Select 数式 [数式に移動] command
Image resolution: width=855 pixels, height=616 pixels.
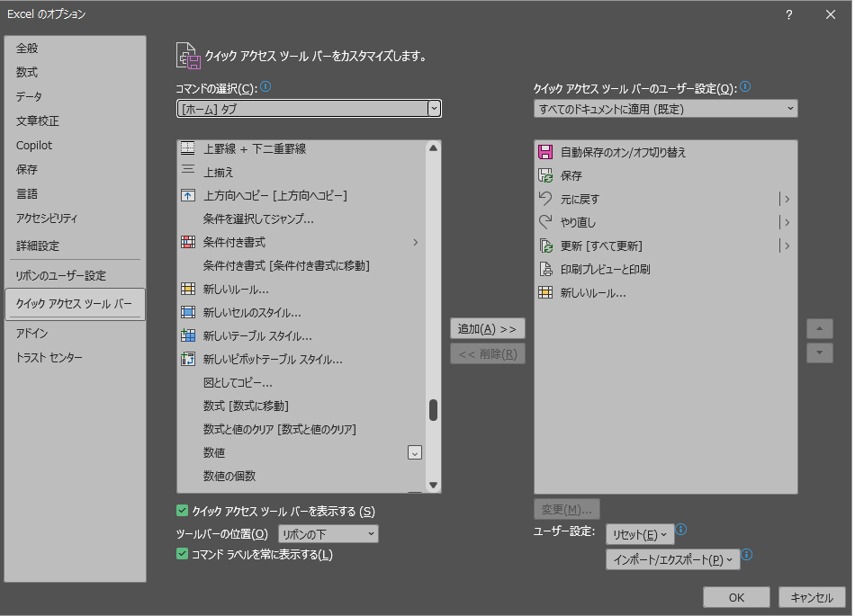tap(301, 406)
